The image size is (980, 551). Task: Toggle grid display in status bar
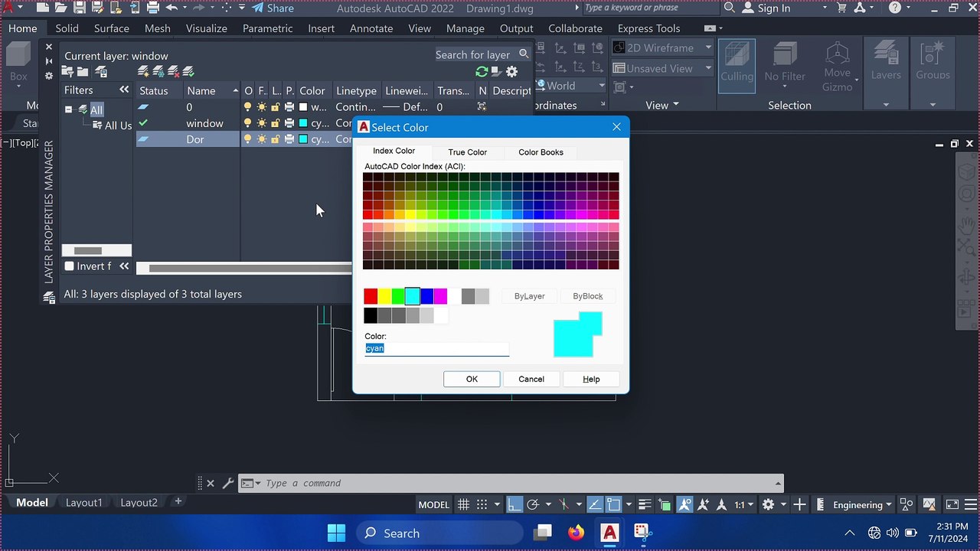click(463, 504)
